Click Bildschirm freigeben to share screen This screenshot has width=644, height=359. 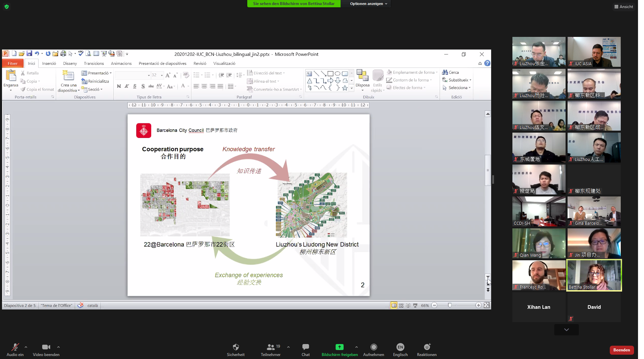(339, 349)
